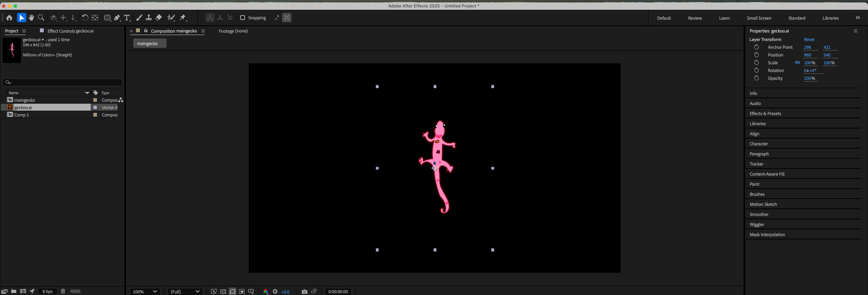
Task: Open the (Full) resolution dropdown
Action: [x=185, y=292]
